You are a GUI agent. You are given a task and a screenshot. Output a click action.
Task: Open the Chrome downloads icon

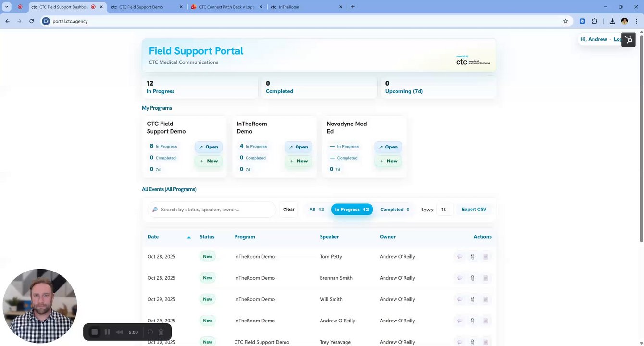[x=612, y=21]
